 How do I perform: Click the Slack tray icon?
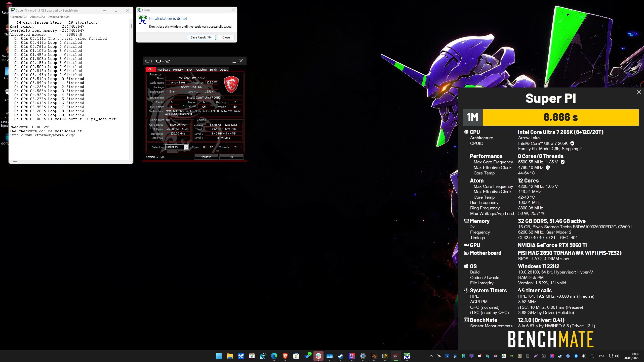(x=488, y=356)
